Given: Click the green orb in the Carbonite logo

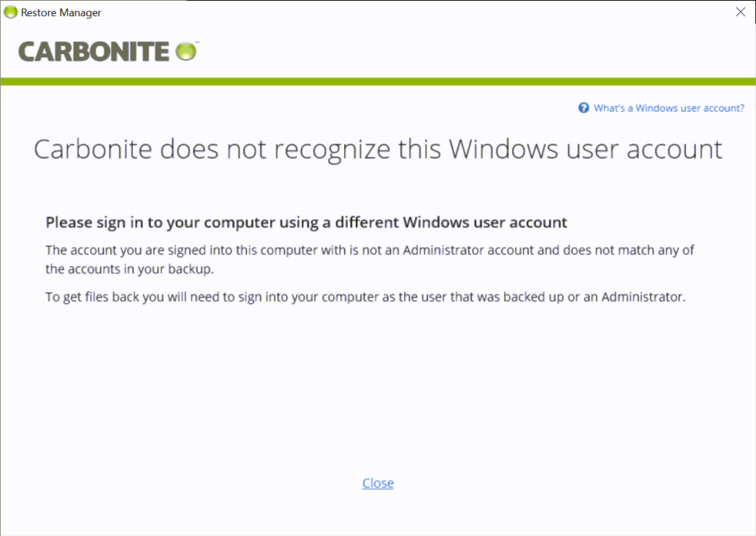Looking at the screenshot, I should (186, 52).
